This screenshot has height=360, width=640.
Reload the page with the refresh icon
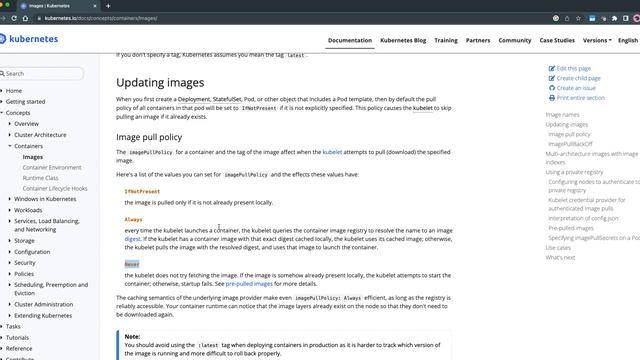[14, 18]
